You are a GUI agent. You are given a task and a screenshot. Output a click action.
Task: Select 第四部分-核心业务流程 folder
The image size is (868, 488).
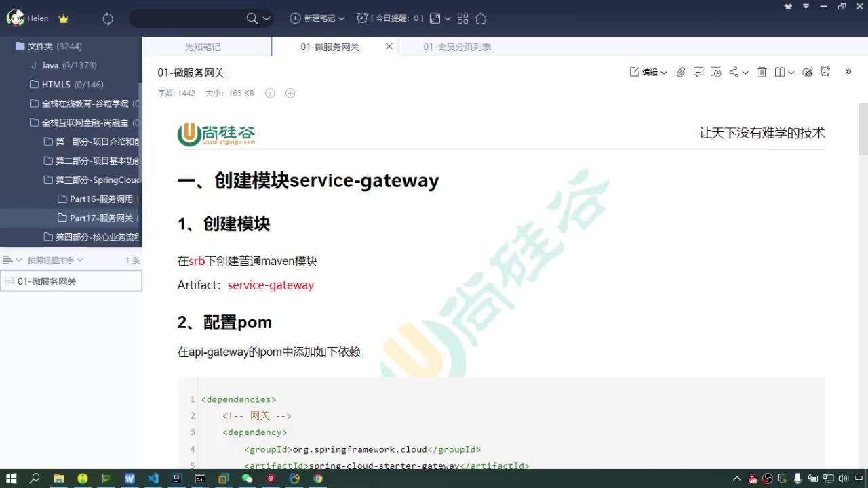(x=71, y=237)
